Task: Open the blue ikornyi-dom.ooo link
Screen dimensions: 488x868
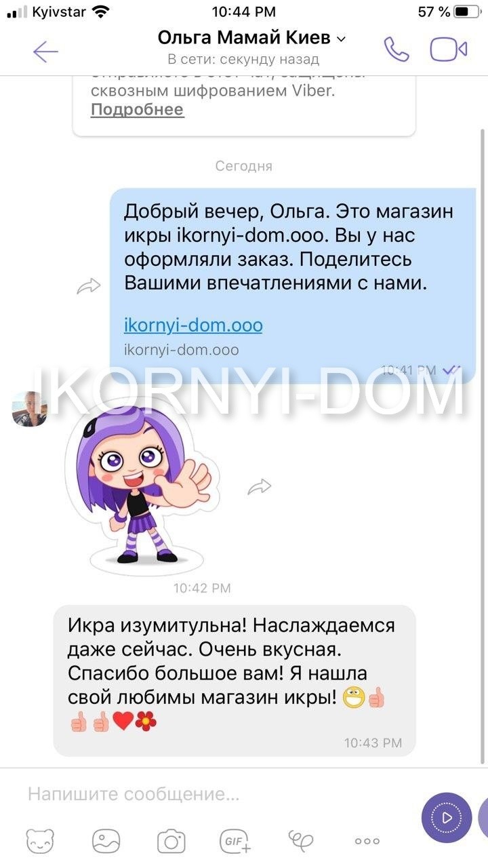Action: (x=193, y=325)
